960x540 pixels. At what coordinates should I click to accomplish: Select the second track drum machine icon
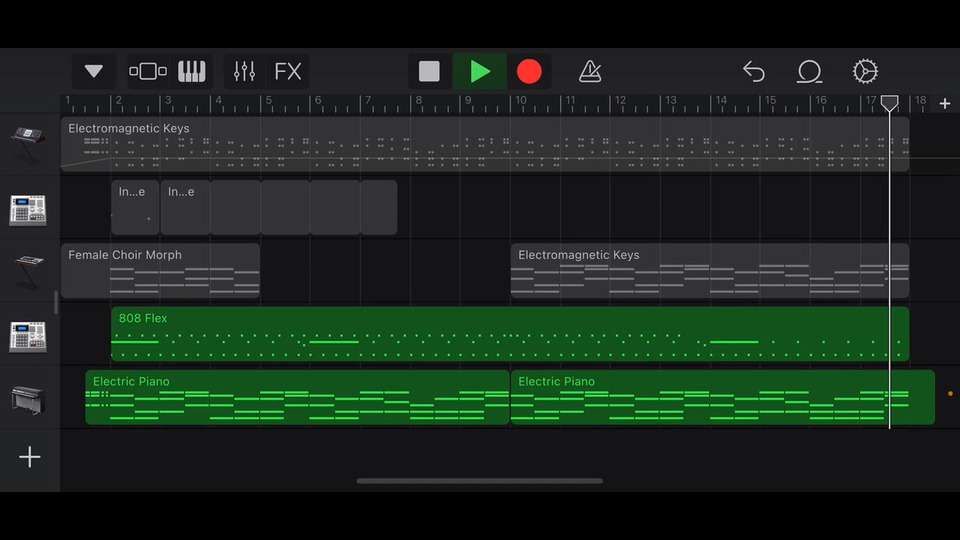(28, 210)
